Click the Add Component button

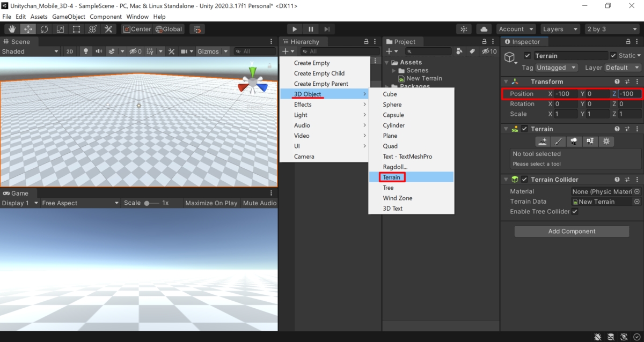click(572, 232)
